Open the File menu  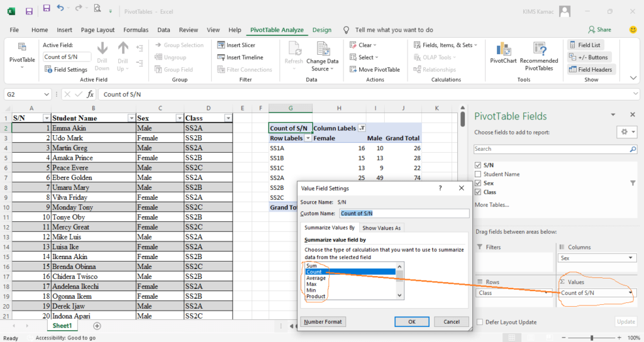click(14, 30)
